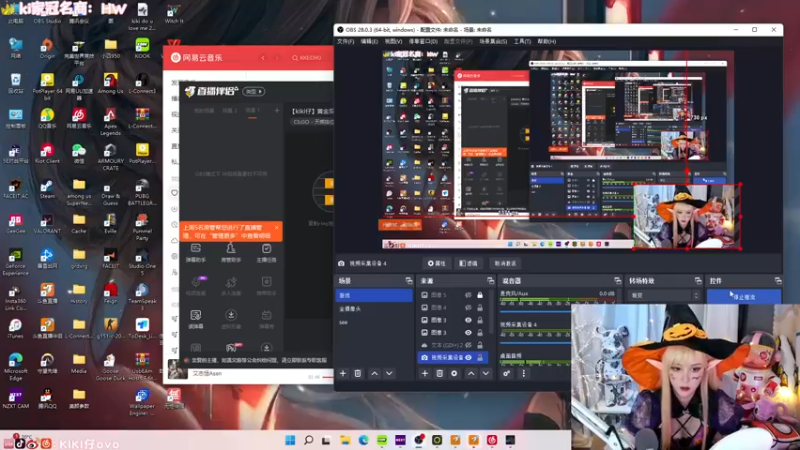
Task: Add a new source in OBS
Action: coord(424,373)
